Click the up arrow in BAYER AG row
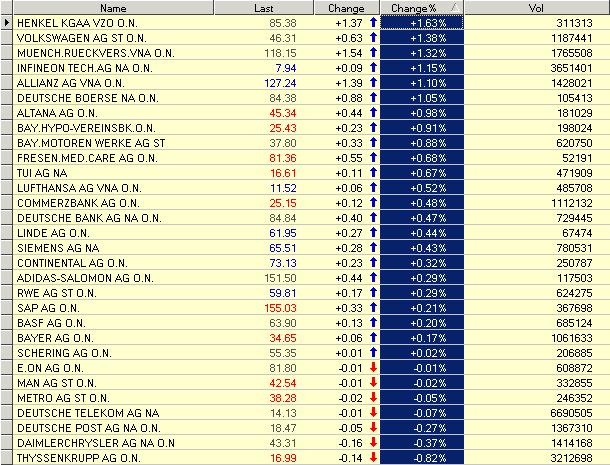 point(373,337)
